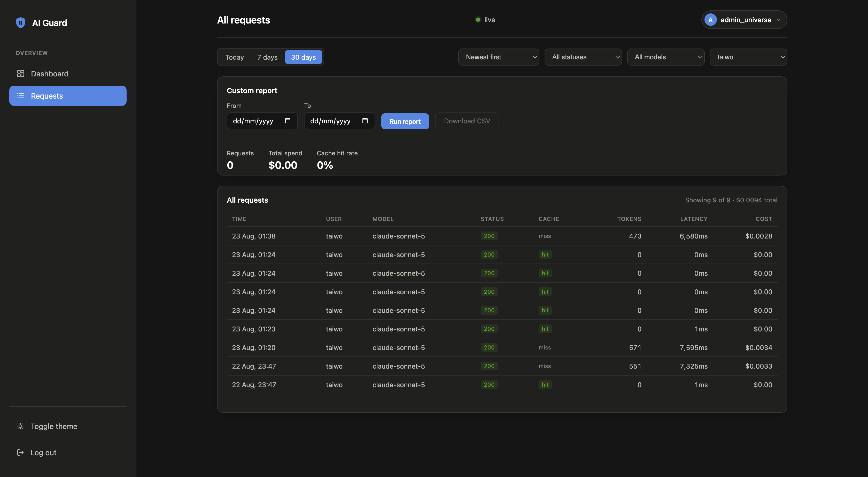This screenshot has height=477, width=868.
Task: Click the Download CSV button
Action: (x=467, y=121)
